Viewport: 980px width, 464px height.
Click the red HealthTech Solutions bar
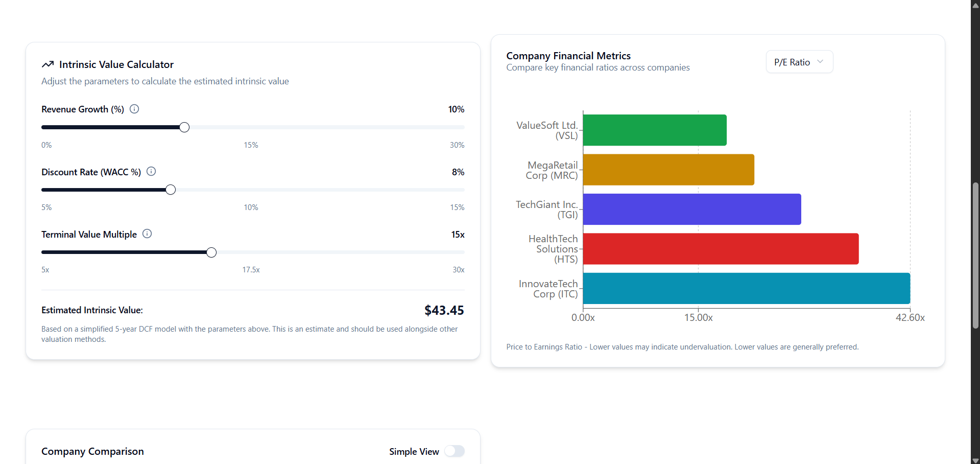pos(720,249)
